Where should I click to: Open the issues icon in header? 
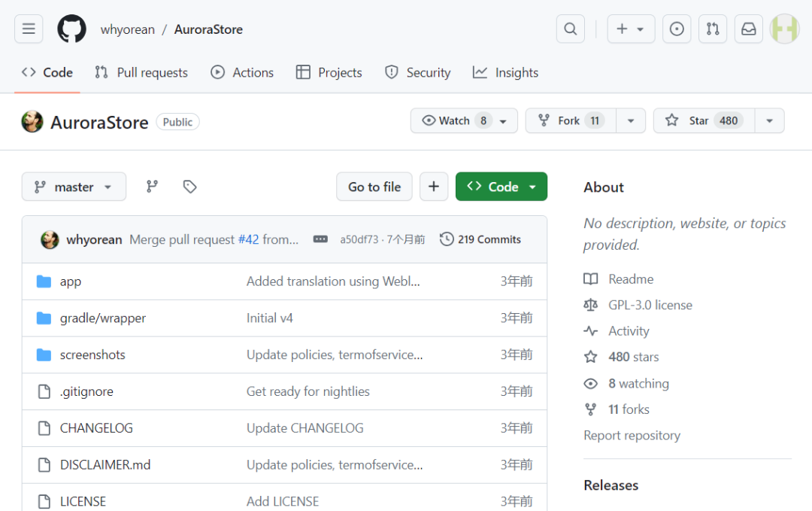(677, 29)
